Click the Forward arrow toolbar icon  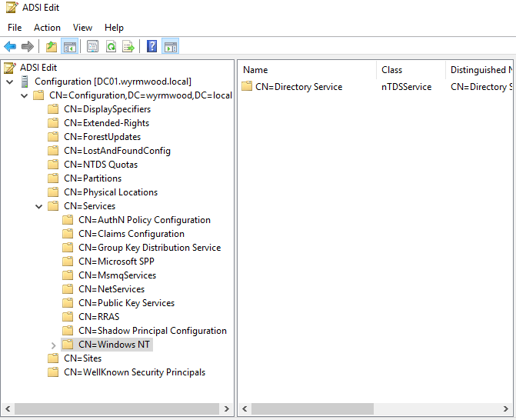pos(28,47)
